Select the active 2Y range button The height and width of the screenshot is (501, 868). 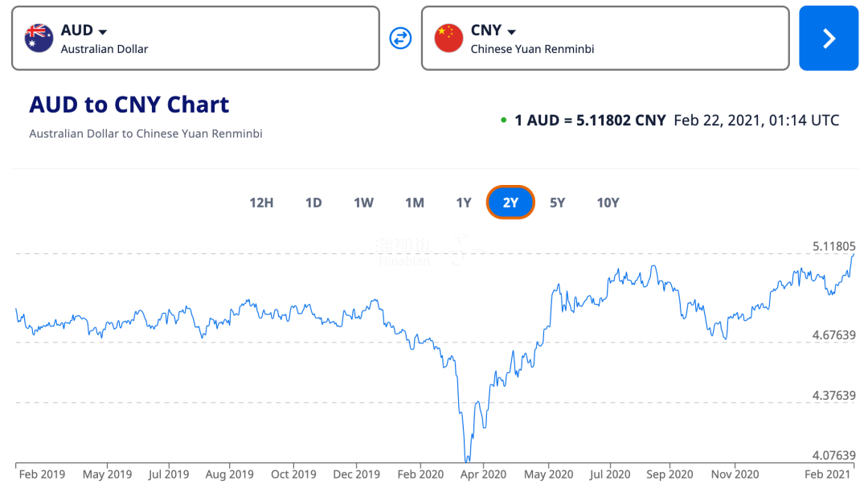(x=510, y=203)
